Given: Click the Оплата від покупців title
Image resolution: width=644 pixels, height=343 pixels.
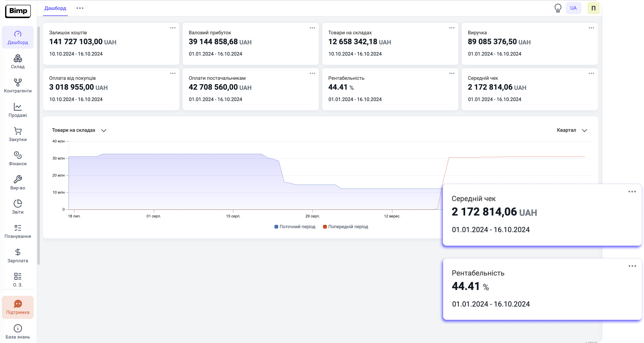Looking at the screenshot, I should tap(72, 78).
